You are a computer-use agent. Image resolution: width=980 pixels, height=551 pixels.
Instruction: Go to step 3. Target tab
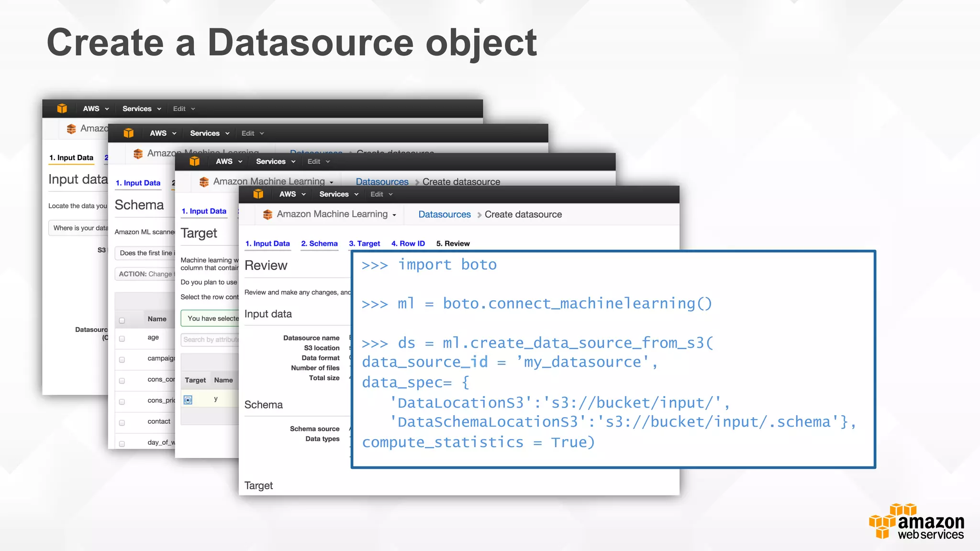pyautogui.click(x=364, y=243)
